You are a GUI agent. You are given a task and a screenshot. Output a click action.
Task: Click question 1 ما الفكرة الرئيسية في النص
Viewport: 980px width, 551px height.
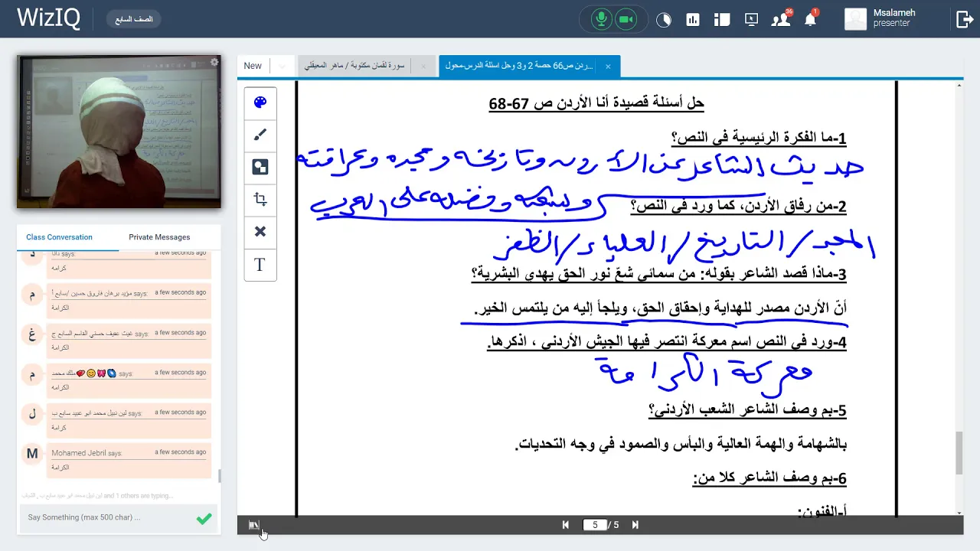tap(759, 138)
